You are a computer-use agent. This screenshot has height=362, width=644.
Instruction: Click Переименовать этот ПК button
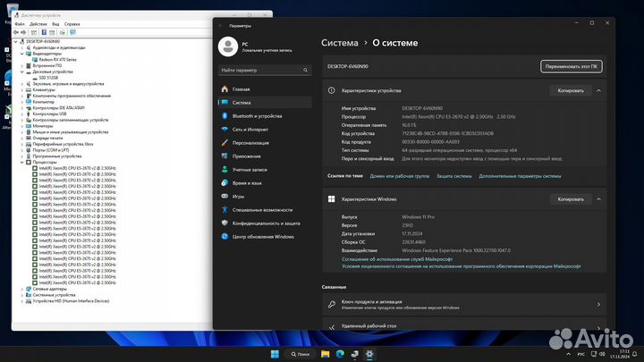coord(572,66)
